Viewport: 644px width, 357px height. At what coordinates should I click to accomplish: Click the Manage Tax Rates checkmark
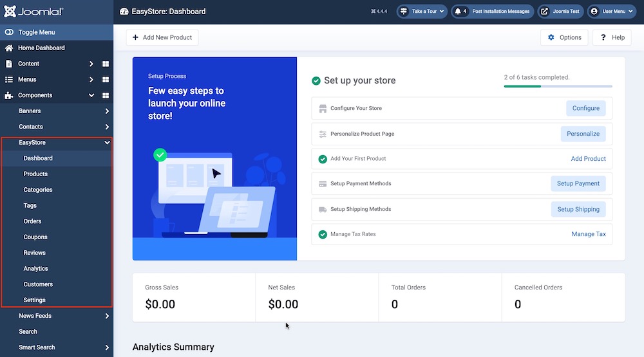point(323,234)
